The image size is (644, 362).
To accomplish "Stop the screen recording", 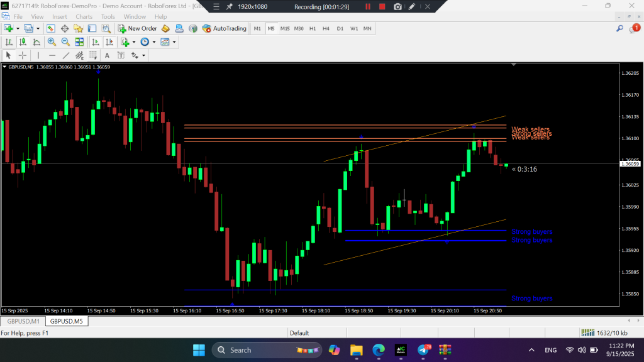I will (381, 6).
